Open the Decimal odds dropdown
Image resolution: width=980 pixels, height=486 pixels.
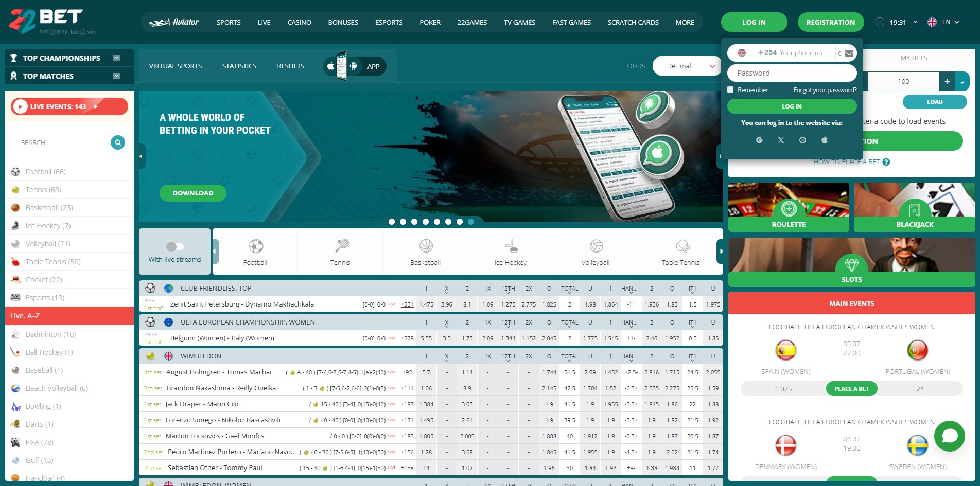pos(686,66)
